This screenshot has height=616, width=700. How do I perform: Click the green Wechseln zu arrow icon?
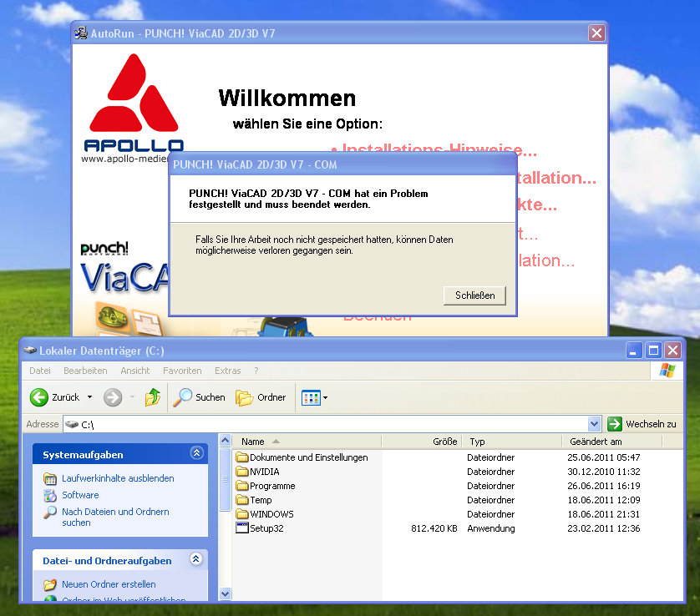click(615, 424)
